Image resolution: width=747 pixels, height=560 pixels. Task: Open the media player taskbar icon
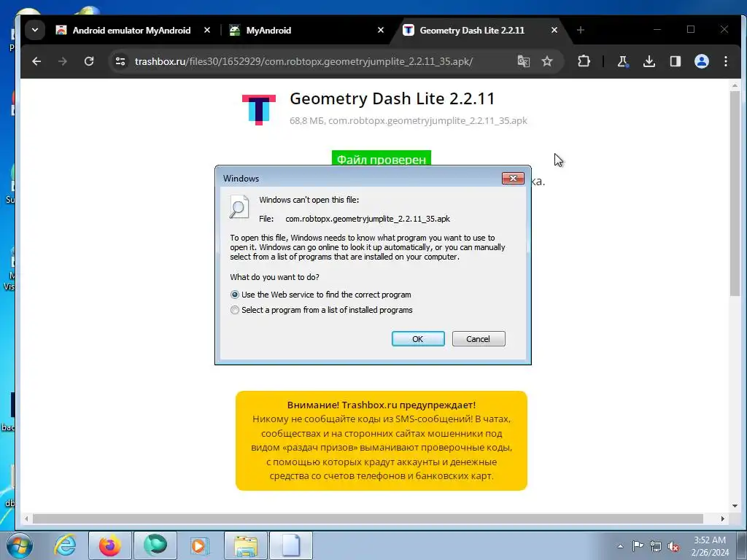tap(199, 545)
